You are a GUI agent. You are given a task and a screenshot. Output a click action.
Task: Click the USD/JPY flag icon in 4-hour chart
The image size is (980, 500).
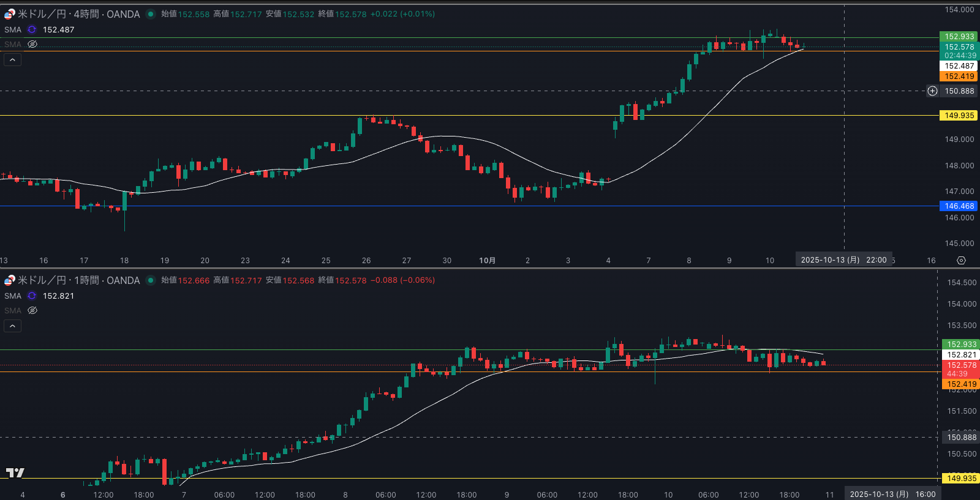[x=9, y=14]
